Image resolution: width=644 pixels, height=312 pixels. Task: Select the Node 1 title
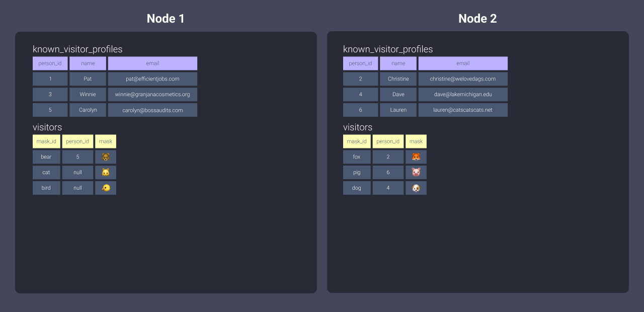coord(165,18)
